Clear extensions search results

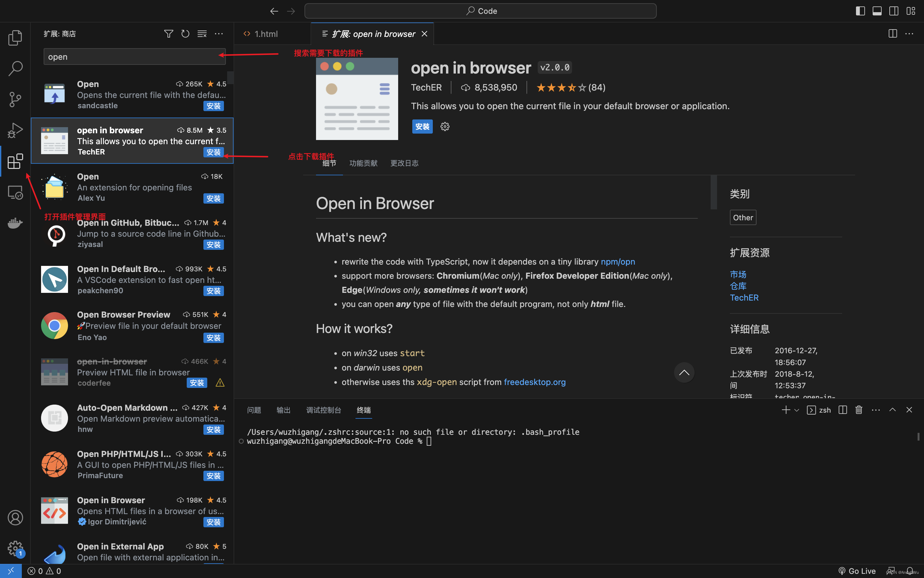tap(202, 34)
